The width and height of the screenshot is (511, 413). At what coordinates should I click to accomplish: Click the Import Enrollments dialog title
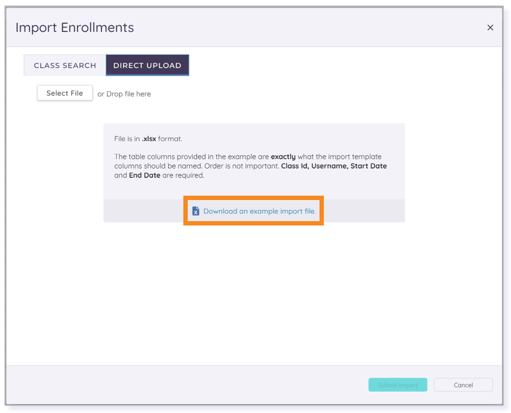pos(75,28)
